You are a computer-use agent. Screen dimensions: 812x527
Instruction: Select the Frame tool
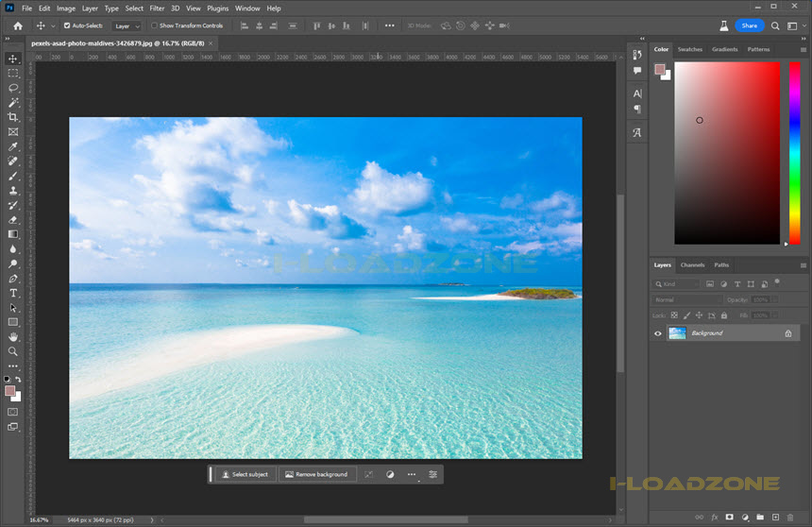point(13,131)
